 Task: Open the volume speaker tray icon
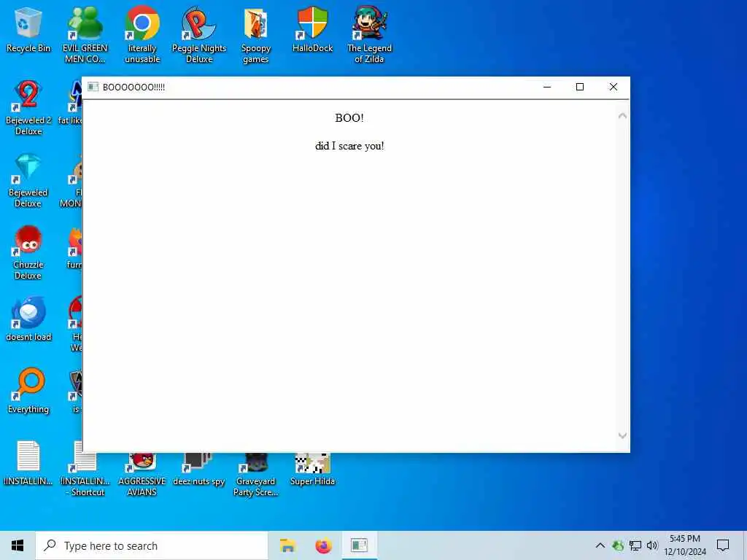[x=652, y=545]
